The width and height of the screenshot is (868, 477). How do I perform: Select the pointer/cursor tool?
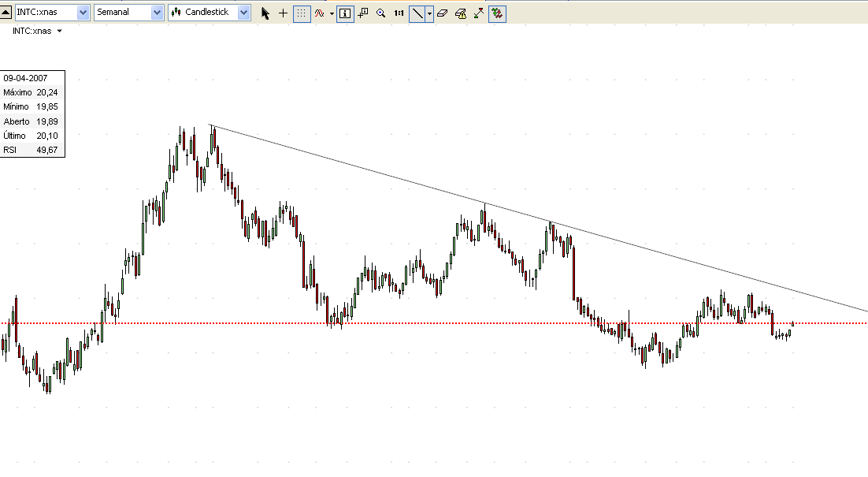(x=265, y=13)
